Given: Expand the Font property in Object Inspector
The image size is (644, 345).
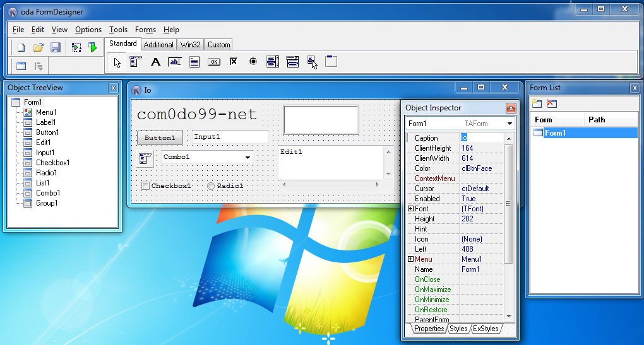Looking at the screenshot, I should pos(410,208).
